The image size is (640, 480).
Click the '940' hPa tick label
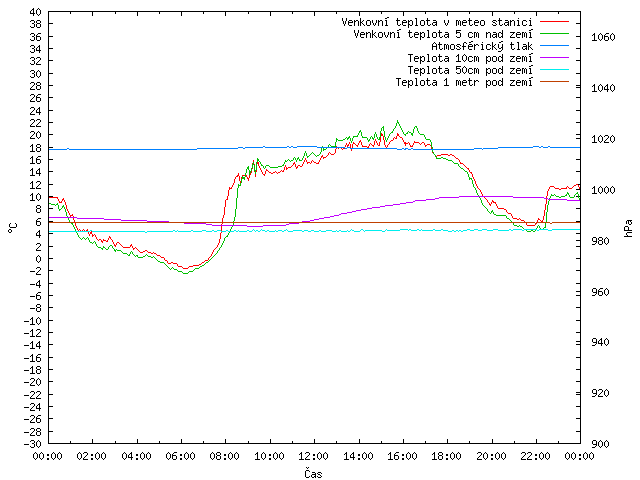(600, 342)
